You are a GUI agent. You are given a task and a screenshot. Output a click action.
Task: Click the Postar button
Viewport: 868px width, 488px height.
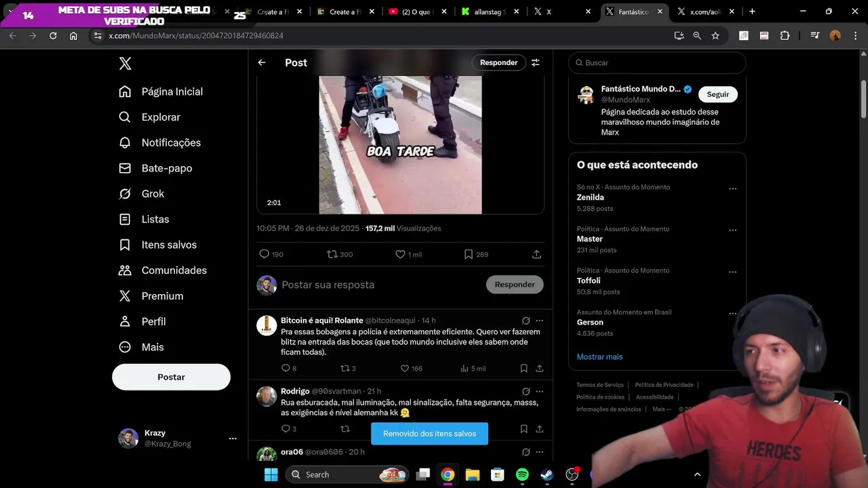tap(171, 377)
